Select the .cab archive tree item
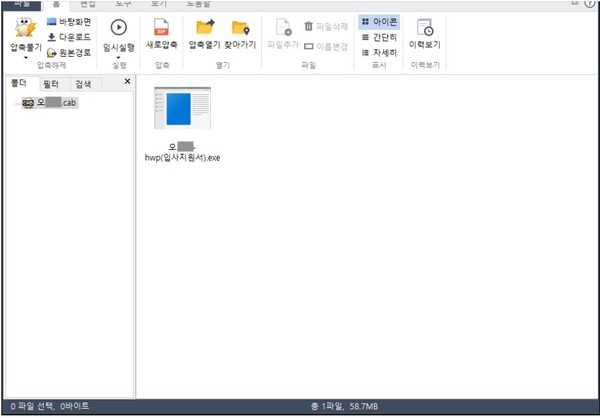Viewport: 600px width, 418px height. click(x=50, y=103)
